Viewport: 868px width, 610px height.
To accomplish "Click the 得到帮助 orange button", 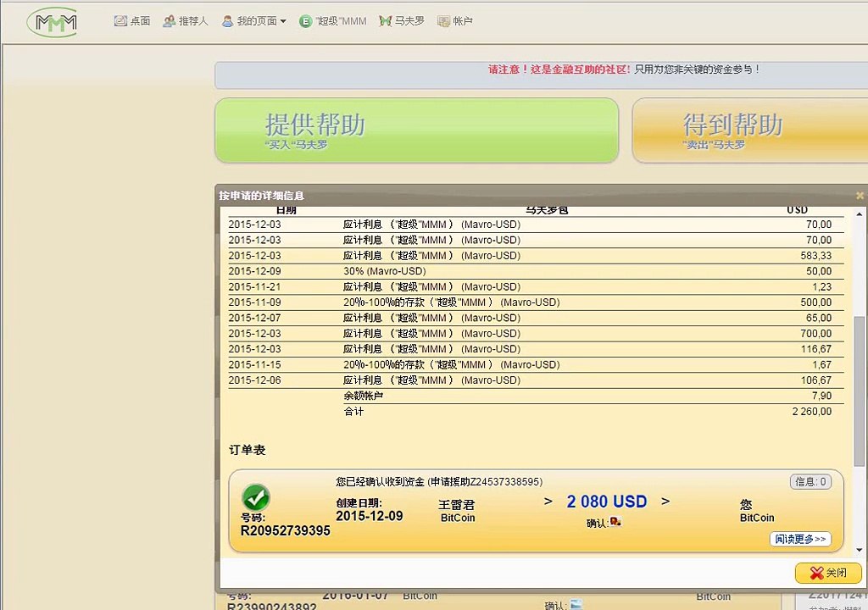I will point(750,130).
